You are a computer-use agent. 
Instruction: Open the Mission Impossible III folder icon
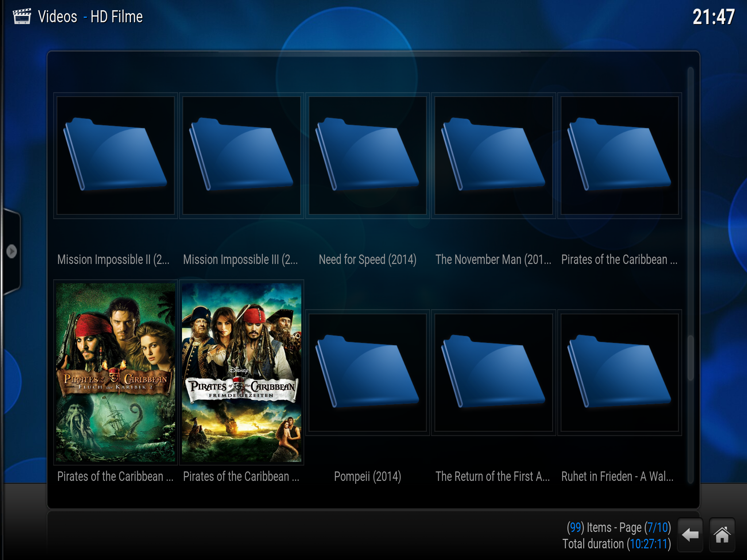[241, 155]
